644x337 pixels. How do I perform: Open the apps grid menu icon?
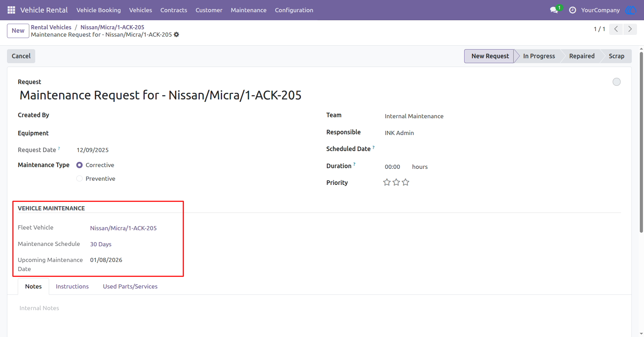point(11,10)
